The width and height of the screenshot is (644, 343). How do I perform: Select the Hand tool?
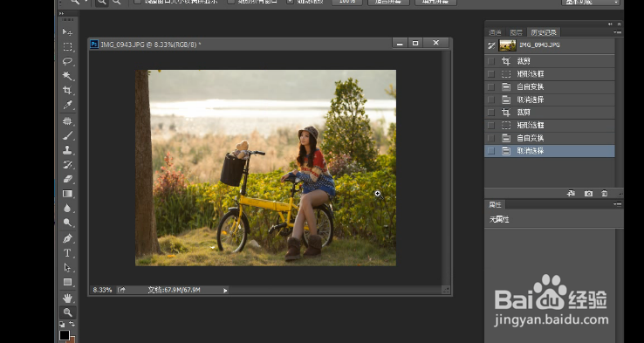[x=67, y=298]
